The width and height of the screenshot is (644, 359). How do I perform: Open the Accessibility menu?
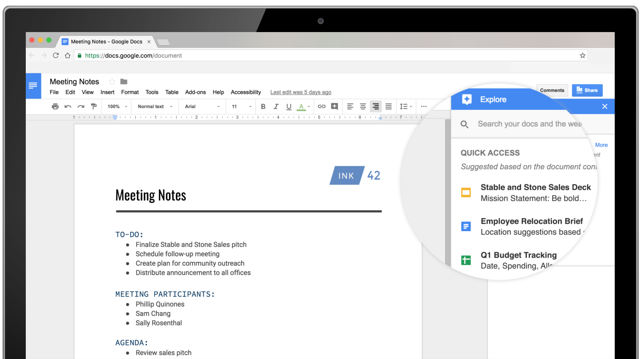click(246, 92)
